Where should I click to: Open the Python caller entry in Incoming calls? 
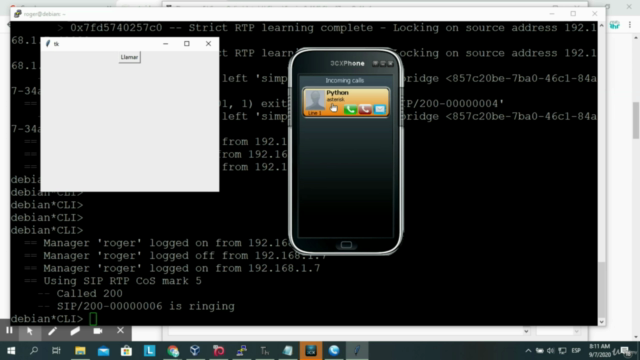pyautogui.click(x=346, y=102)
